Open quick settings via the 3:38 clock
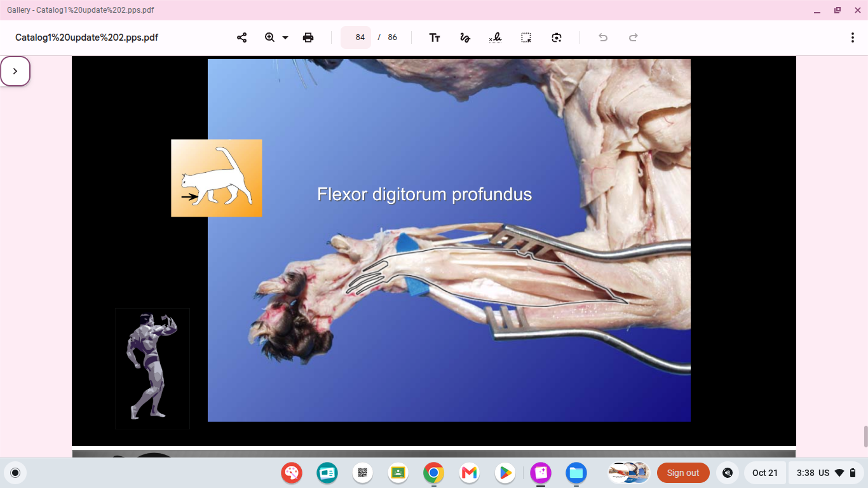Viewport: 868px width, 488px height. point(825,473)
